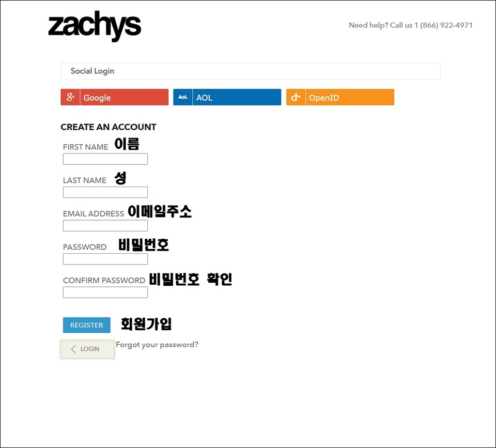Screen dimensions: 496x448
Task: Sign in with Google button
Action: coord(115,97)
